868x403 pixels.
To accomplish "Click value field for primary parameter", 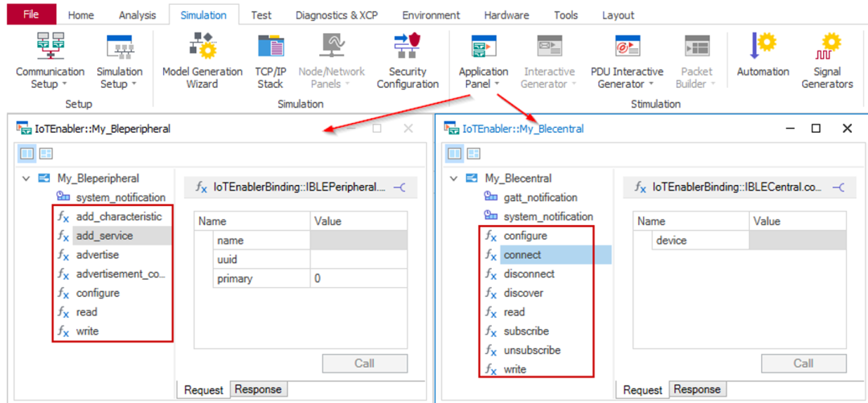I will click(358, 279).
